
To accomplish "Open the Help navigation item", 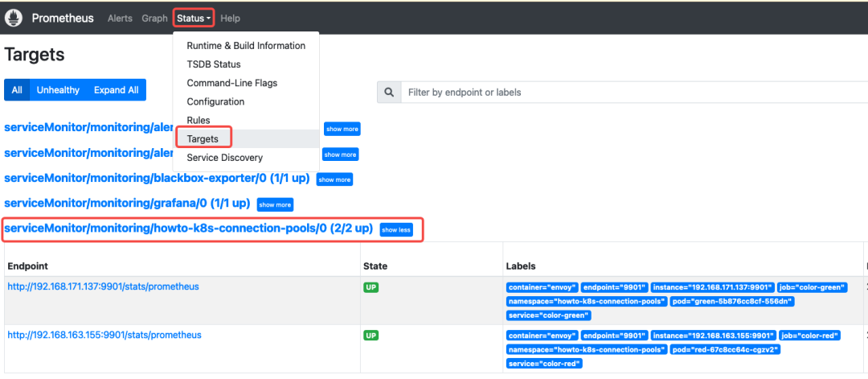I will coord(231,19).
